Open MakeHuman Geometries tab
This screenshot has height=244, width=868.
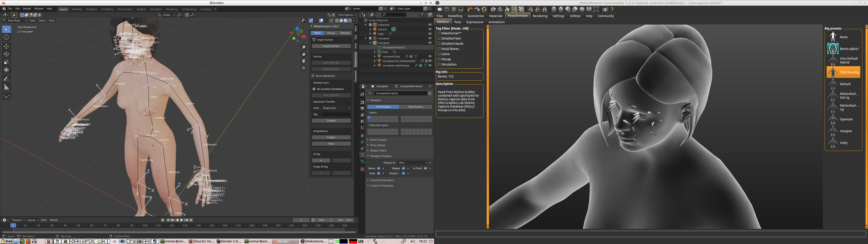coord(475,16)
